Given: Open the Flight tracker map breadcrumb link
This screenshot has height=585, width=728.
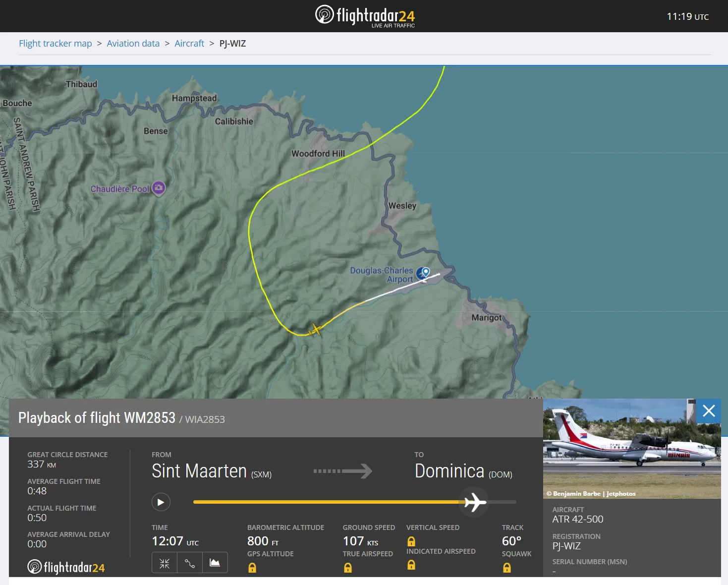Looking at the screenshot, I should pos(56,44).
